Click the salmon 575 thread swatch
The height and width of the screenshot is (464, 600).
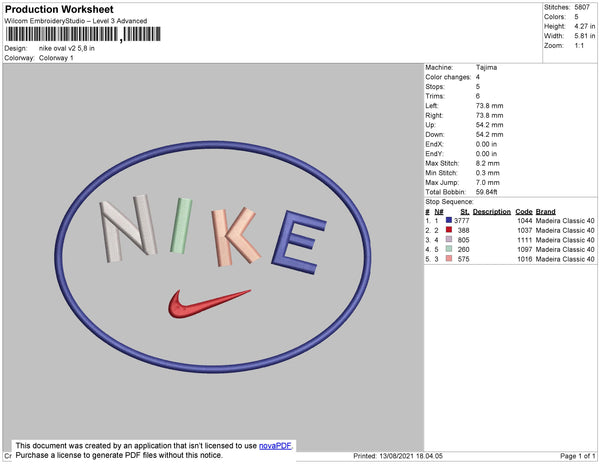pyautogui.click(x=449, y=258)
